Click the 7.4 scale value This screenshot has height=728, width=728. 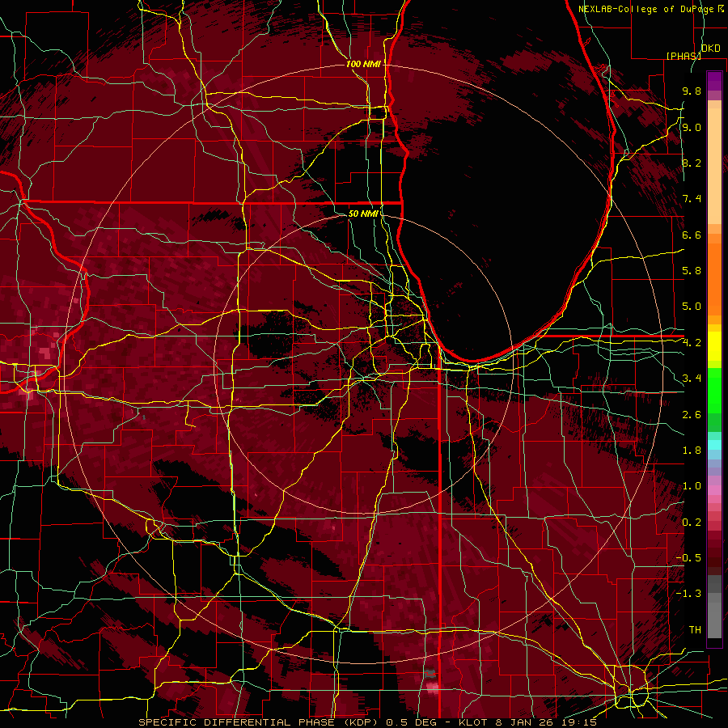pos(692,199)
